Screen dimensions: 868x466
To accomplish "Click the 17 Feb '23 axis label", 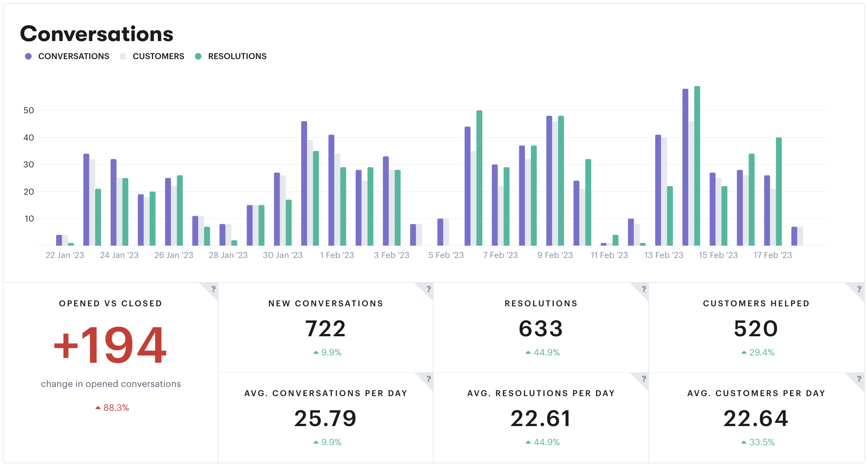I will 773,255.
